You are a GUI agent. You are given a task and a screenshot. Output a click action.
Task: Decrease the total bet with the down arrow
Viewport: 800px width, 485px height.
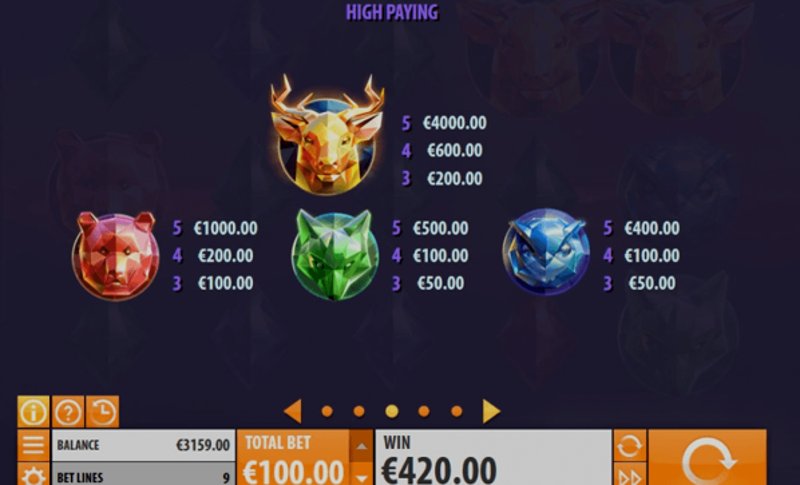pos(361,475)
